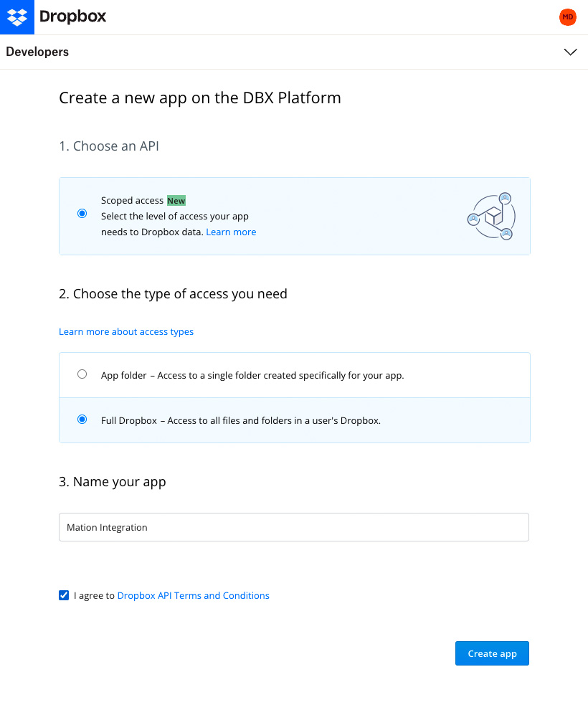
Task: Click the app name input field
Action: [x=294, y=527]
